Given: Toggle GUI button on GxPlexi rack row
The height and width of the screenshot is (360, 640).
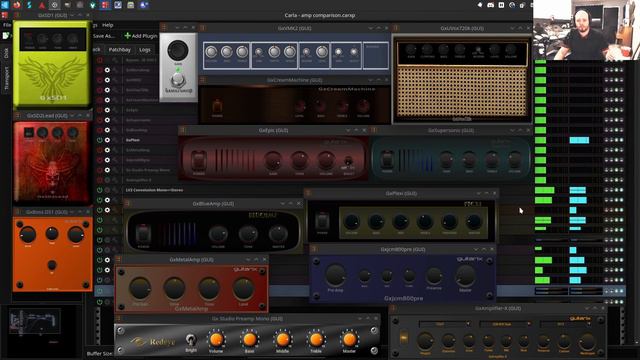Looking at the screenshot, I should coord(107,140).
